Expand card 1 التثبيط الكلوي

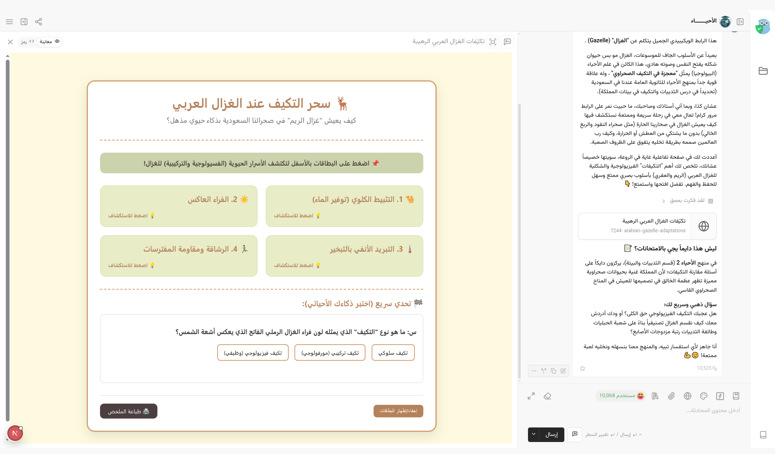tap(344, 206)
